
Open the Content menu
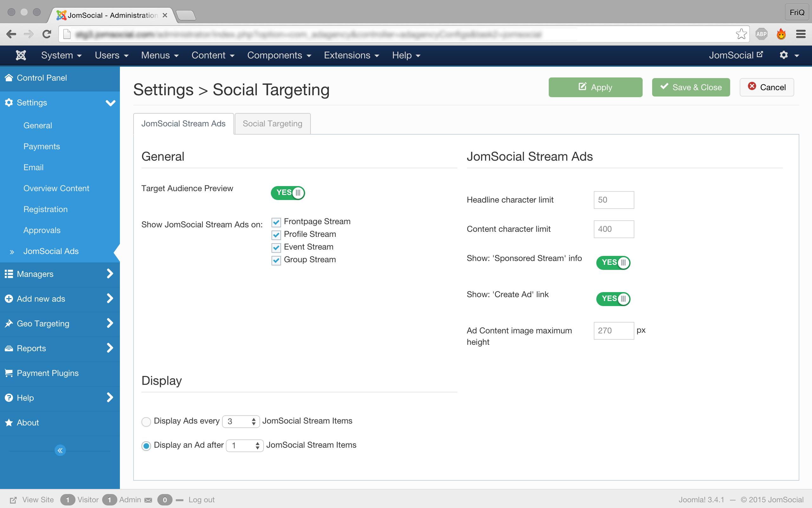[213, 55]
